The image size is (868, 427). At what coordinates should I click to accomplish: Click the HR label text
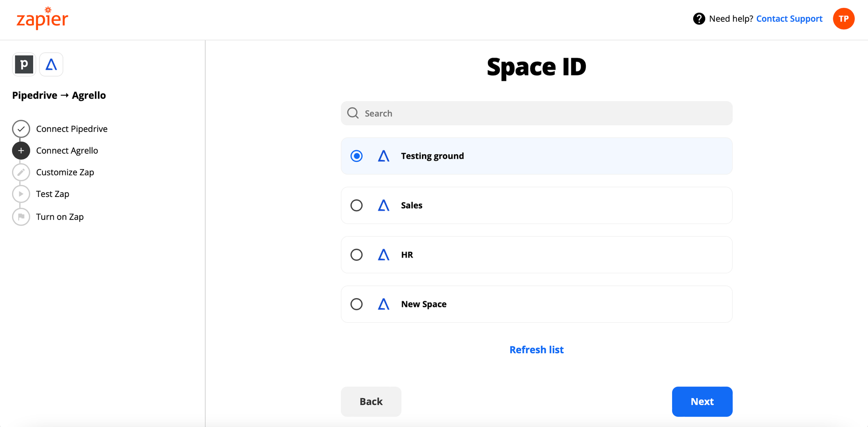click(407, 255)
